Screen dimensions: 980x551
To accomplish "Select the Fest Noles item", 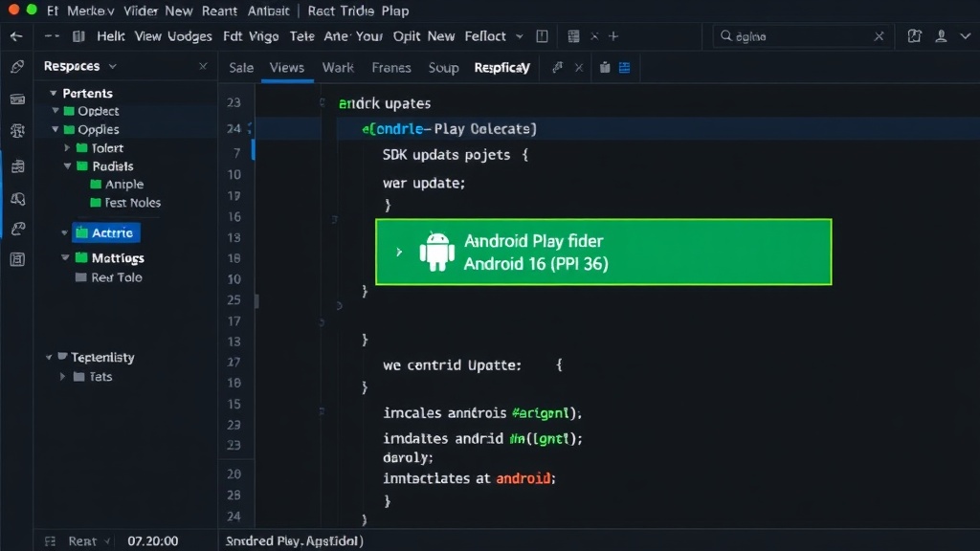I will pos(132,203).
